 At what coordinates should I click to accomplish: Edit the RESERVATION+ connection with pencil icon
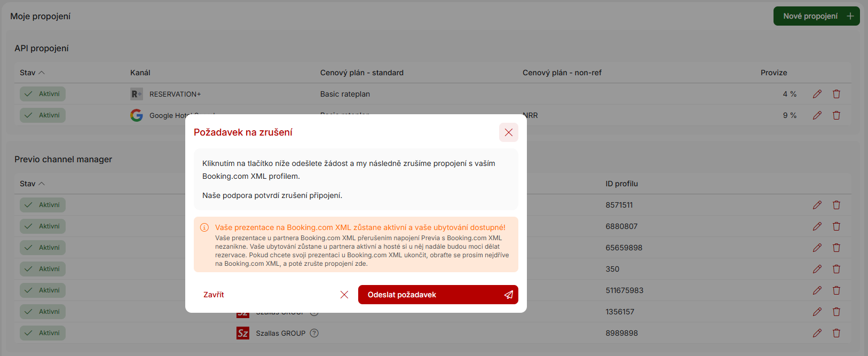click(x=817, y=94)
